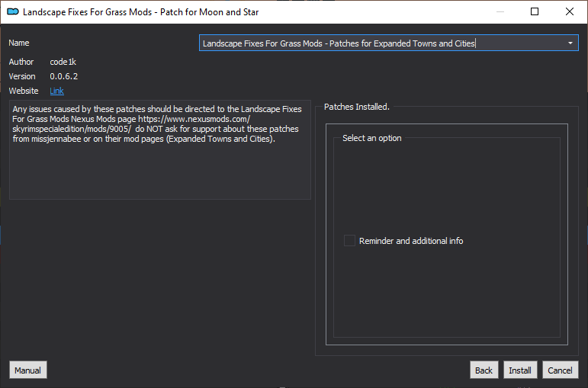The height and width of the screenshot is (388, 588).
Task: Minimize the installer window
Action: click(500, 12)
